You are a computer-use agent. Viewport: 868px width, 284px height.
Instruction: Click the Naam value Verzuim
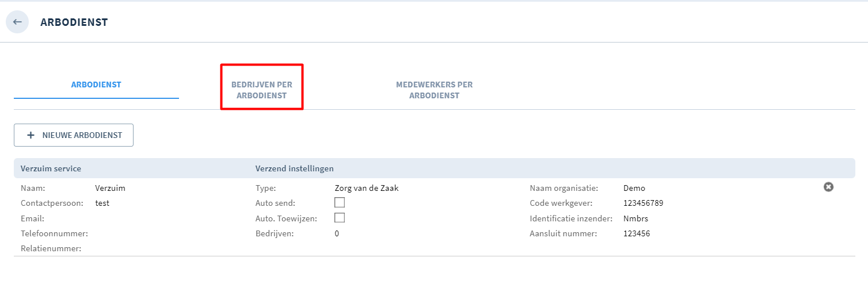pos(110,188)
